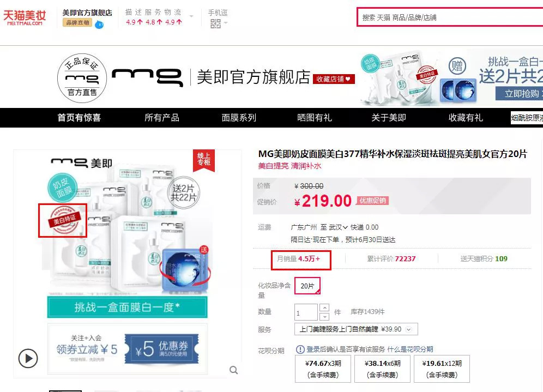This screenshot has height=392, width=543.
Task: Click the quantity input field
Action: tap(306, 312)
